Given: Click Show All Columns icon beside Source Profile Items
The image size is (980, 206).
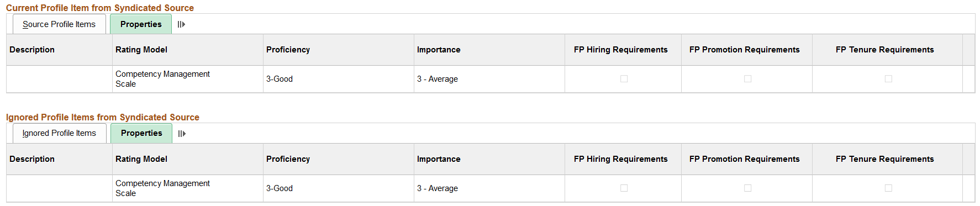Looking at the screenshot, I should click(181, 24).
